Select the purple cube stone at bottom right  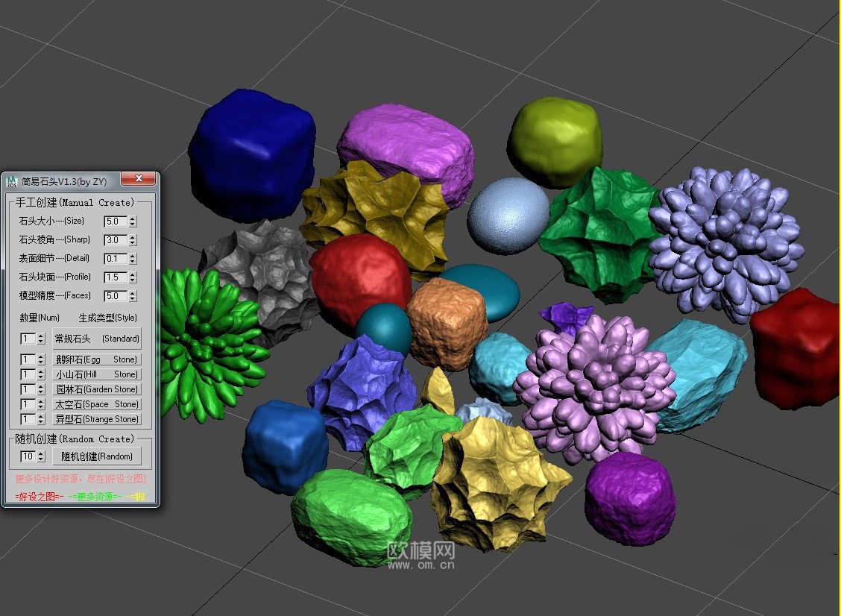point(630,499)
